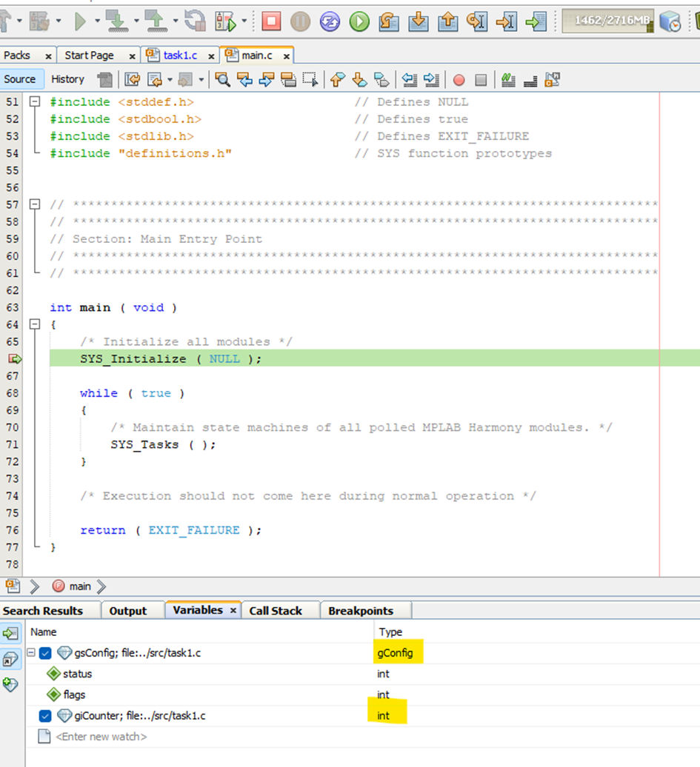700x767 pixels.
Task: Collapse the comment fold at line 57
Action: coord(35,204)
